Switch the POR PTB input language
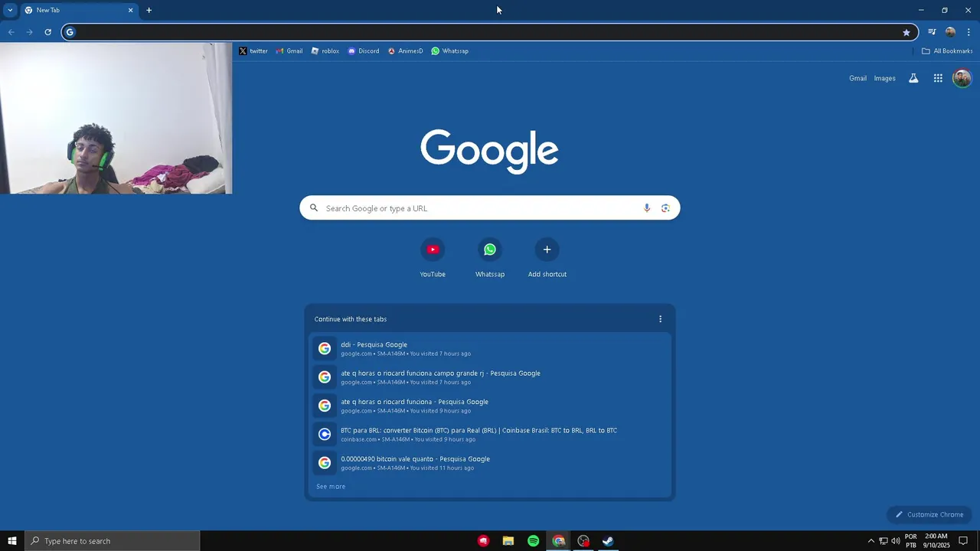The width and height of the screenshot is (980, 551). pos(911,541)
